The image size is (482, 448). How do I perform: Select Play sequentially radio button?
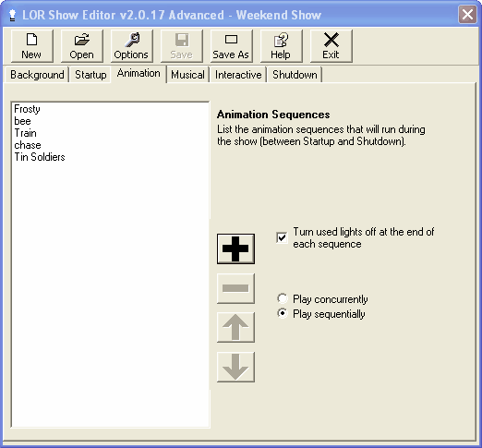click(x=283, y=313)
